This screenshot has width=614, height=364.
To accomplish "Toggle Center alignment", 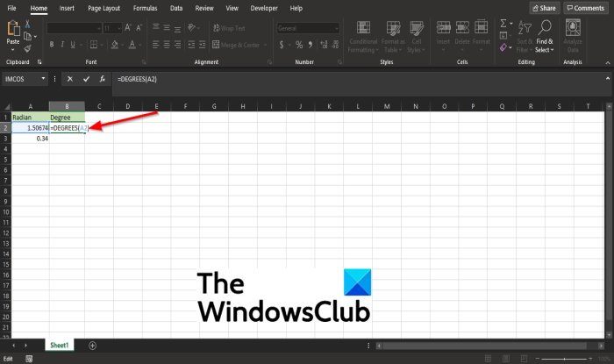I will click(167, 45).
